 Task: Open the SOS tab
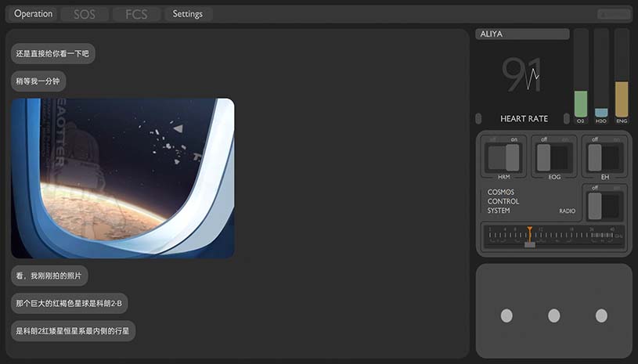pyautogui.click(x=85, y=14)
